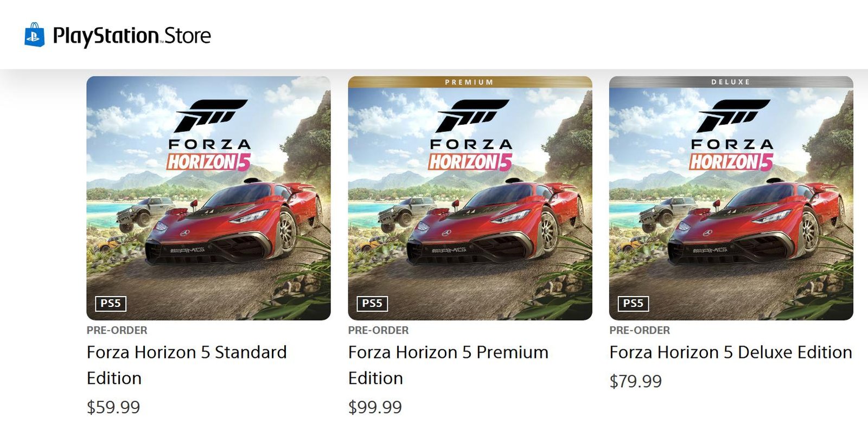
Task: Click the $99.99 price
Action: [x=375, y=407]
